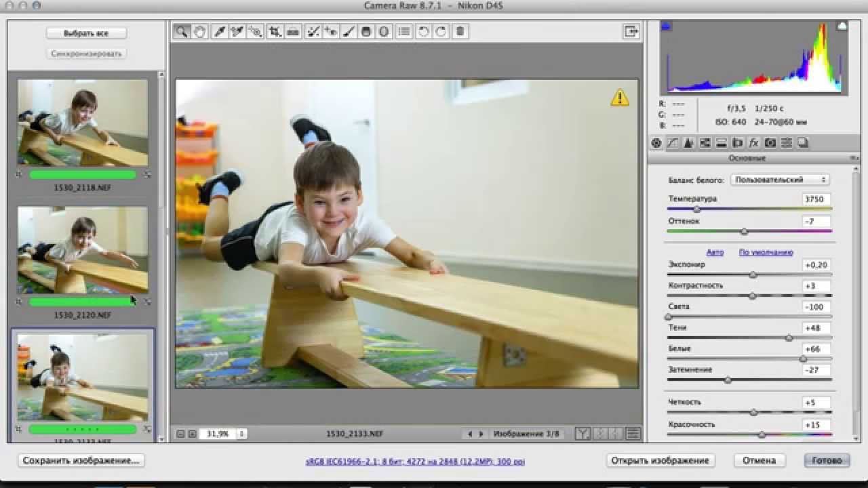This screenshot has height=488, width=868.
Task: Switch to the Split Toning panel tab
Action: coord(721,143)
